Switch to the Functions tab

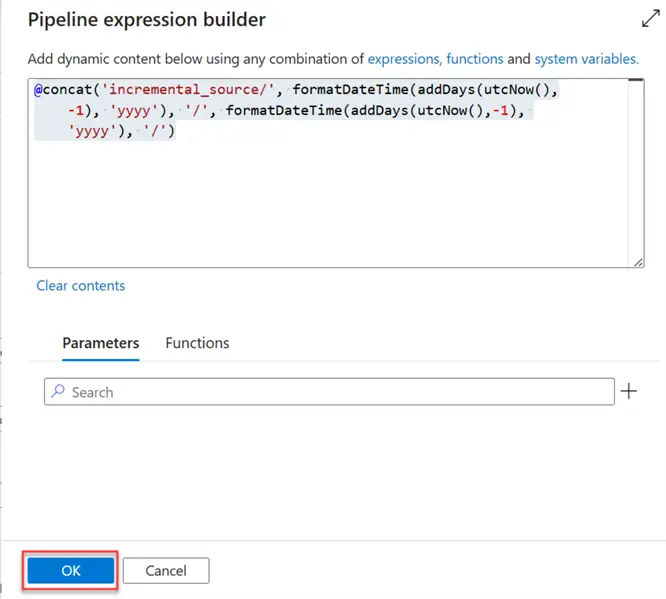tap(197, 343)
